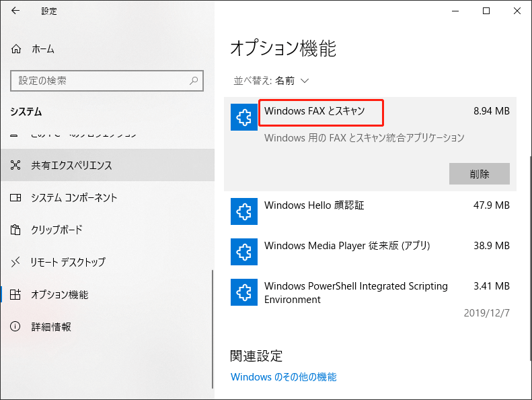Click the 3.41 MB size value

pos(492,286)
